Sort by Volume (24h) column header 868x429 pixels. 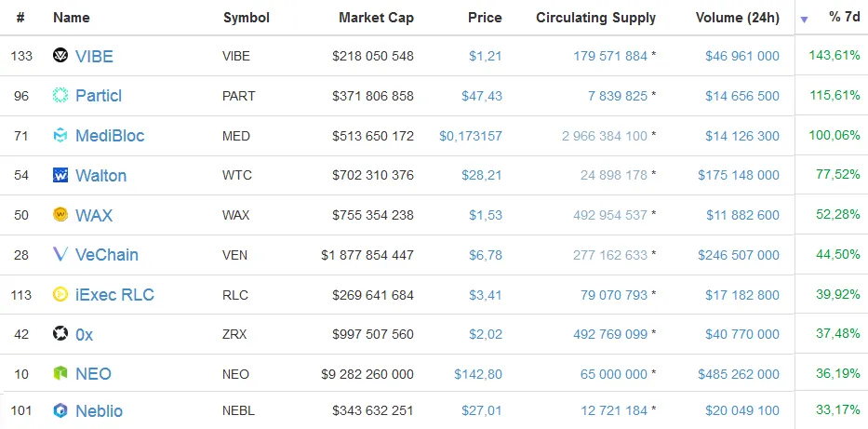point(738,18)
